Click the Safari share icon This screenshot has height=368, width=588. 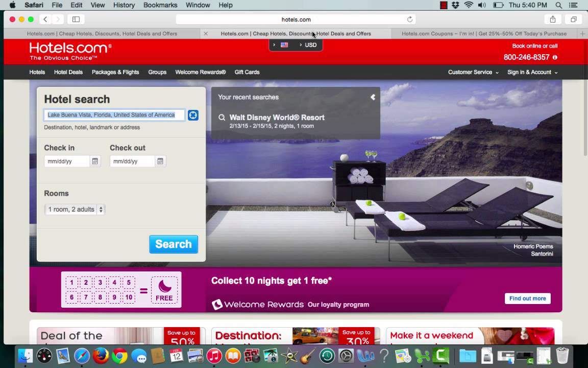(x=553, y=19)
